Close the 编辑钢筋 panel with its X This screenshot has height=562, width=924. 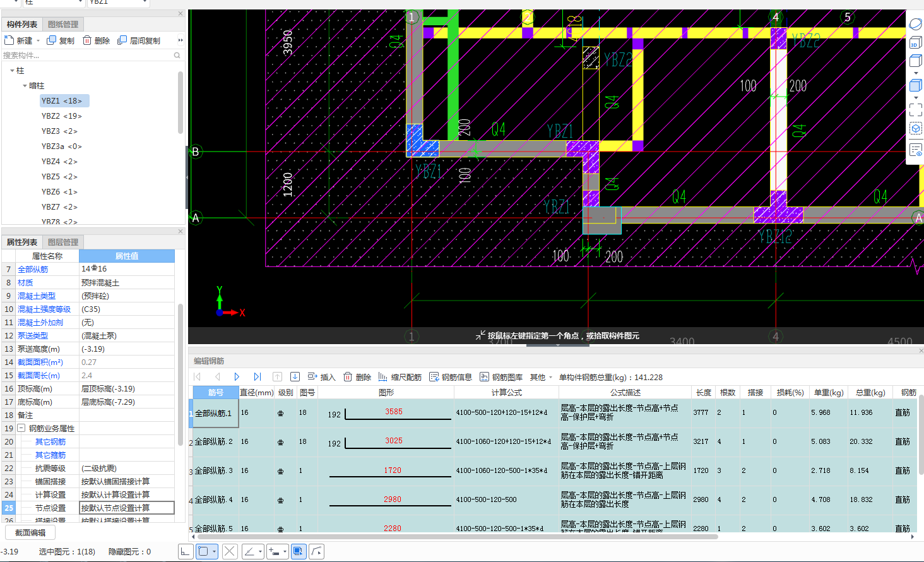[x=921, y=350]
